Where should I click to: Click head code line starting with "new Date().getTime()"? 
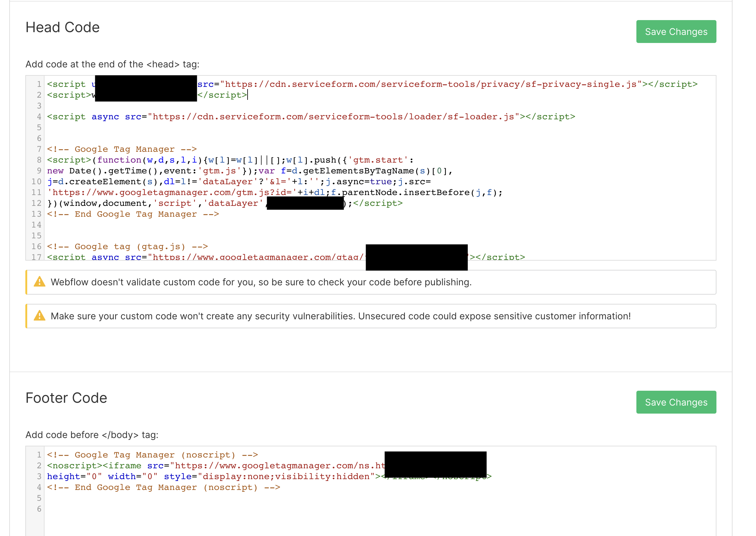click(x=249, y=171)
